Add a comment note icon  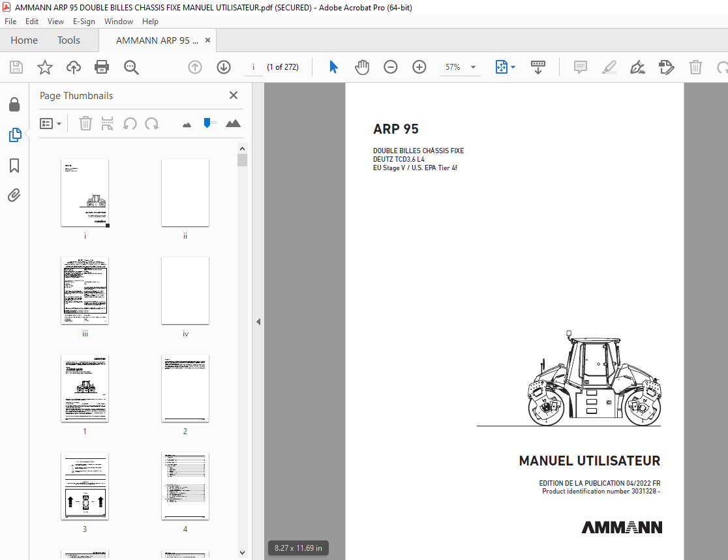[581, 67]
